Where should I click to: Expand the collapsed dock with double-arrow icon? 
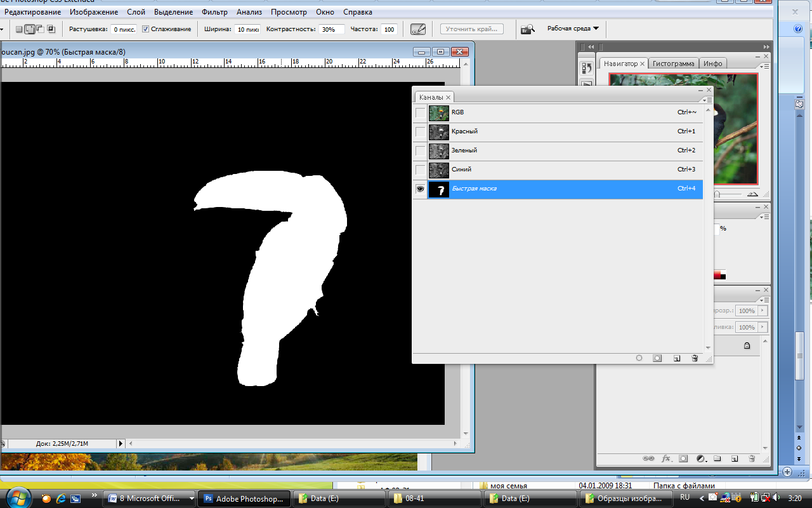pos(591,47)
